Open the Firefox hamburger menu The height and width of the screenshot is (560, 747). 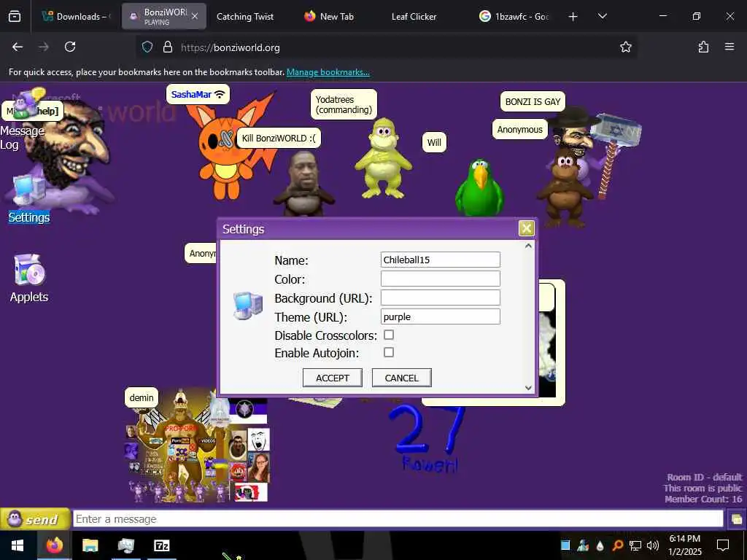tap(729, 47)
